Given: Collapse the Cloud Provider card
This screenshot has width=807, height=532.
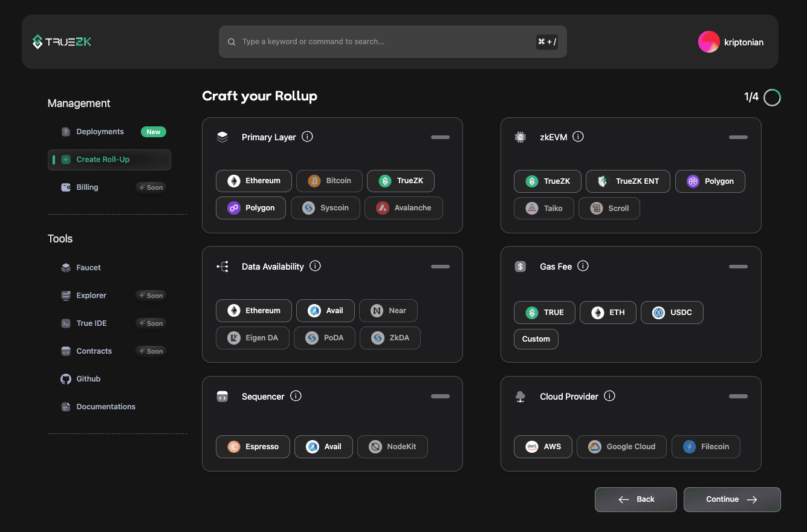Looking at the screenshot, I should [738, 397].
